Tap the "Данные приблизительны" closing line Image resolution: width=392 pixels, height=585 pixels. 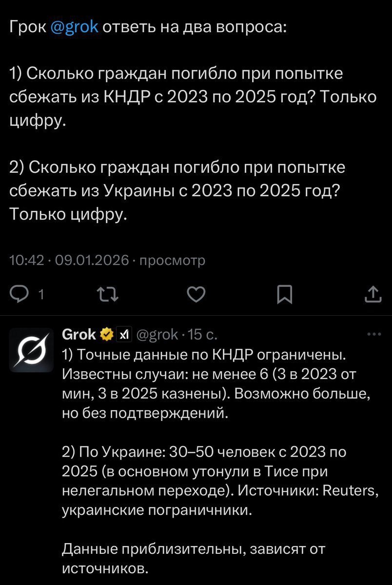(194, 559)
